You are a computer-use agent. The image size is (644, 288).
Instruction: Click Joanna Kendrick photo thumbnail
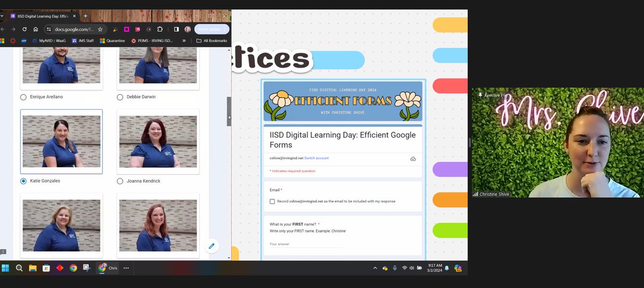(x=158, y=141)
